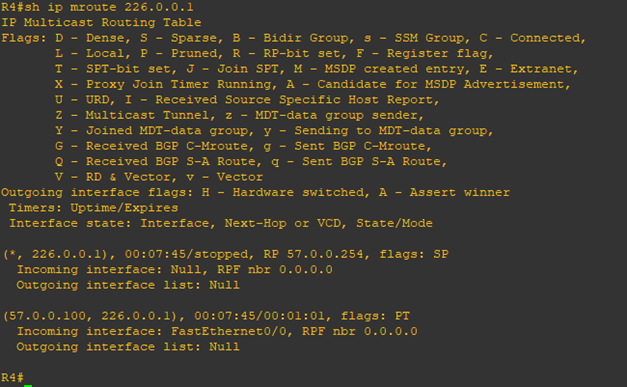The image size is (627, 387).
Task: Click the 'flags: PT' text
Action: [375, 316]
